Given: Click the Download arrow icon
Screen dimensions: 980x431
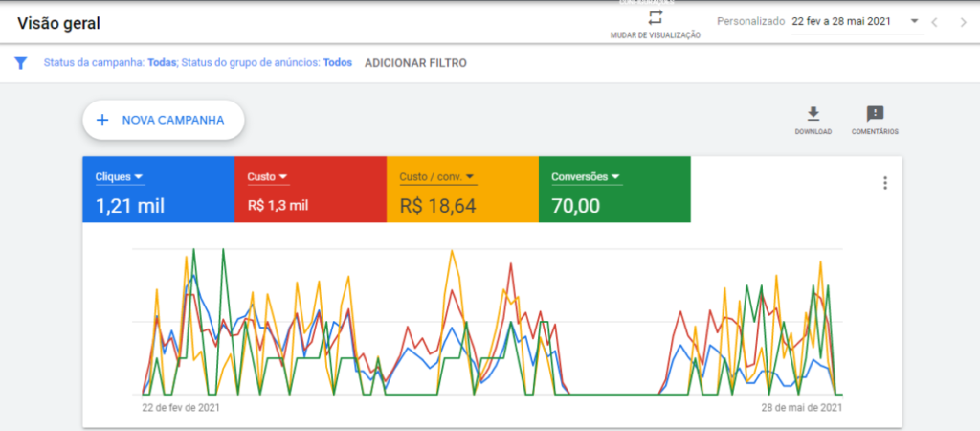Looking at the screenshot, I should tap(813, 114).
